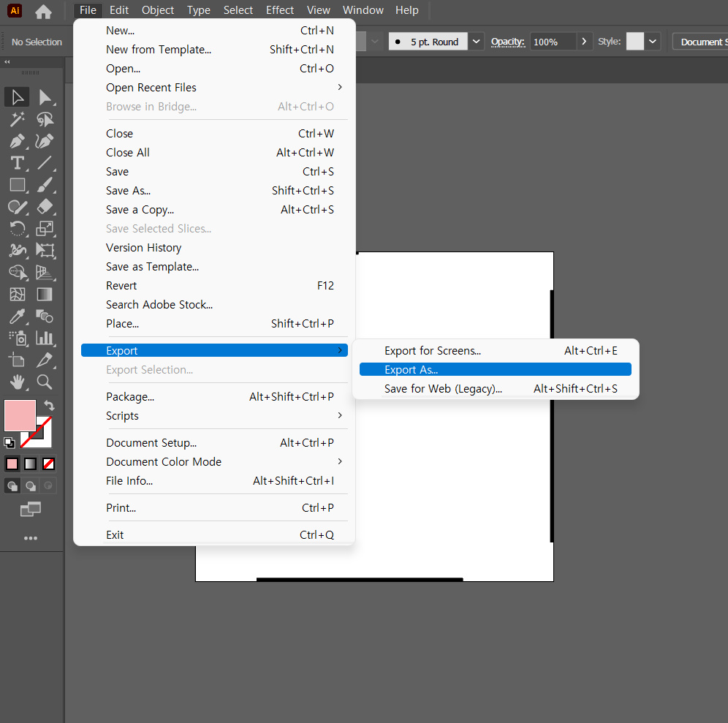728x723 pixels.
Task: Expand the Scripts submenu
Action: 214,416
